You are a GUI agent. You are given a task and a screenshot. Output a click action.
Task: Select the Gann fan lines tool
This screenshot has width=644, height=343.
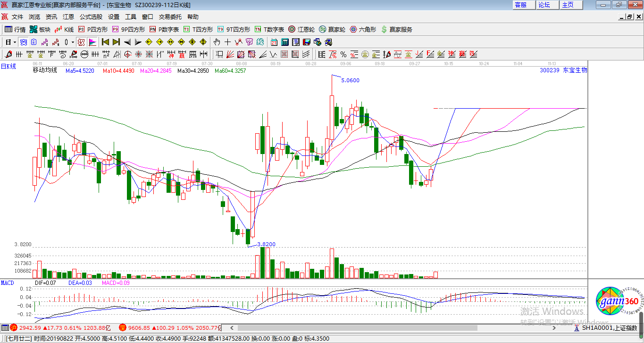(230, 54)
